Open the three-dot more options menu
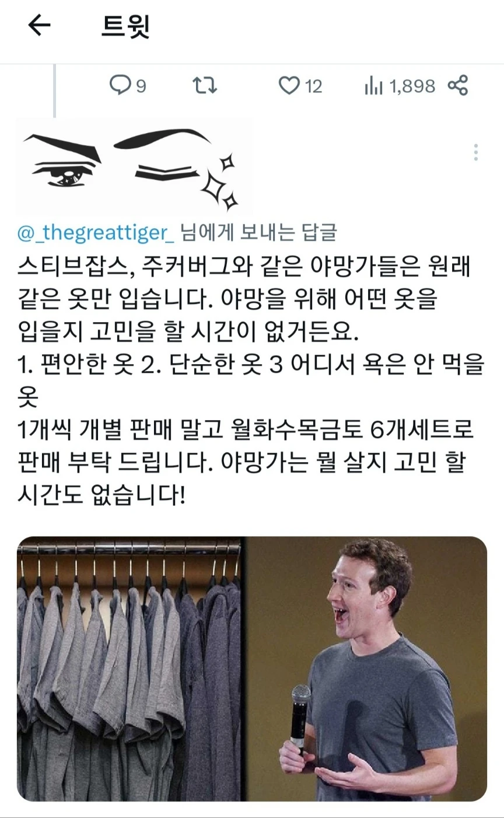This screenshot has height=818, width=504. 476,152
